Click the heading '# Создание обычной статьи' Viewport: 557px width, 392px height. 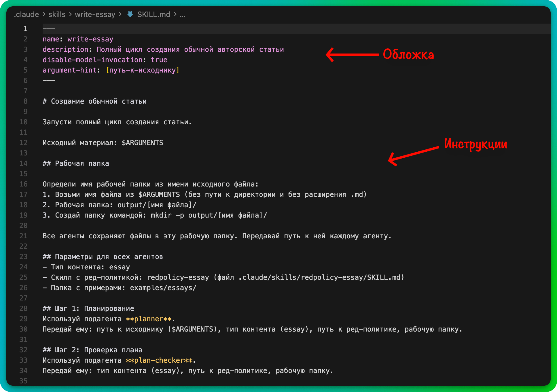coord(94,101)
